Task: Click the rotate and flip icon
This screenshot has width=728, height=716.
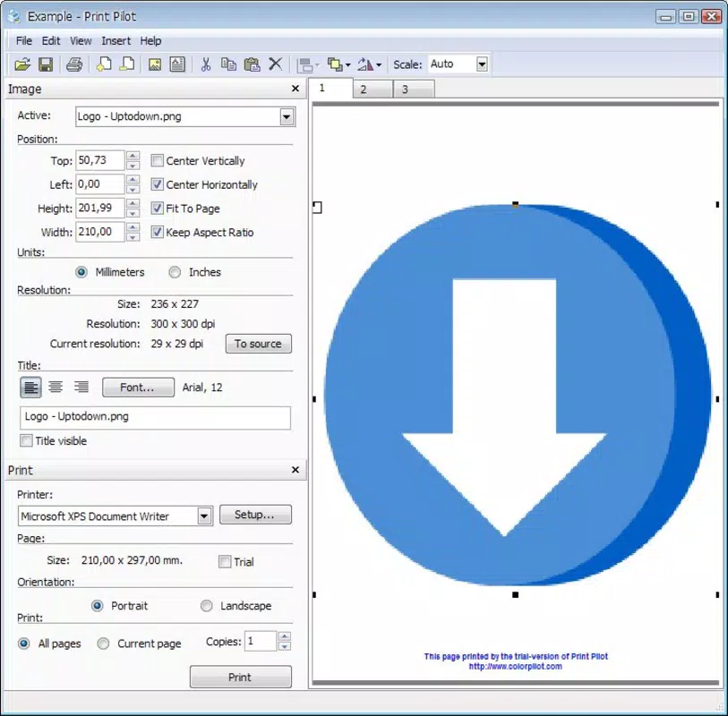Action: [x=365, y=64]
